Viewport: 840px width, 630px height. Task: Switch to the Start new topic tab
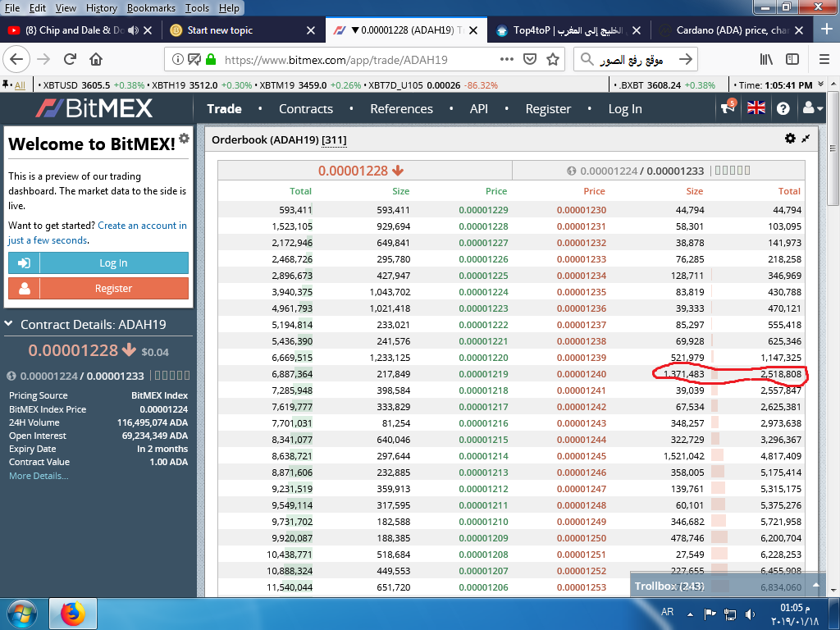pos(243,30)
